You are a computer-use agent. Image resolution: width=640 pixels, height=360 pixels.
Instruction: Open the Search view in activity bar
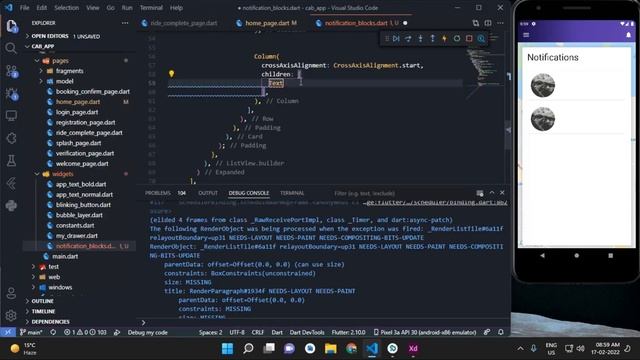[11, 48]
